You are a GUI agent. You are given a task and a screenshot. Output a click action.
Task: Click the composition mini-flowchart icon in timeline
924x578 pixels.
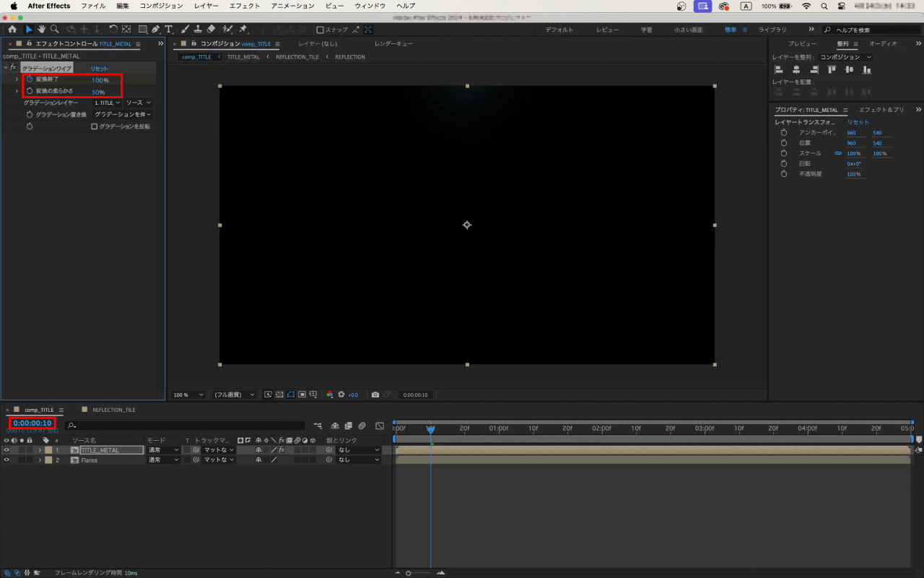[318, 426]
